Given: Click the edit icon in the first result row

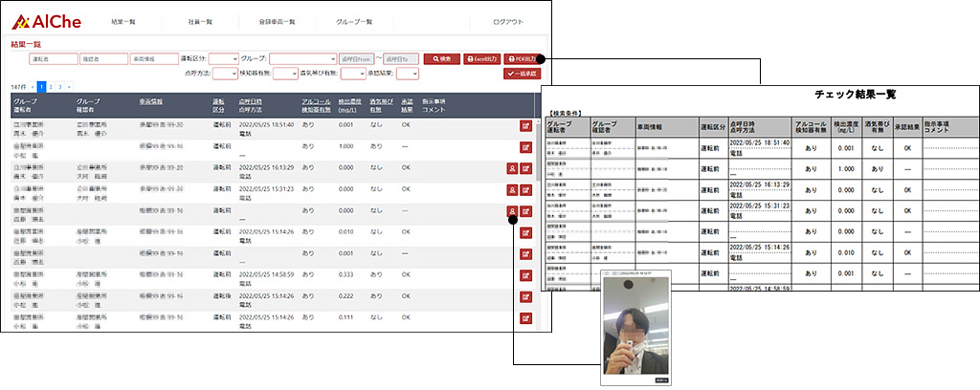Looking at the screenshot, I should [x=526, y=124].
